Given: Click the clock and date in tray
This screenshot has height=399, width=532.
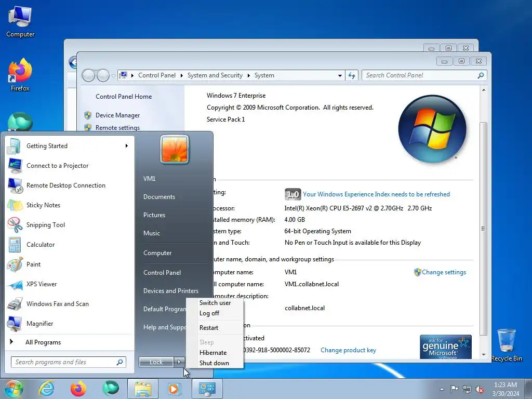Looking at the screenshot, I should (x=506, y=389).
